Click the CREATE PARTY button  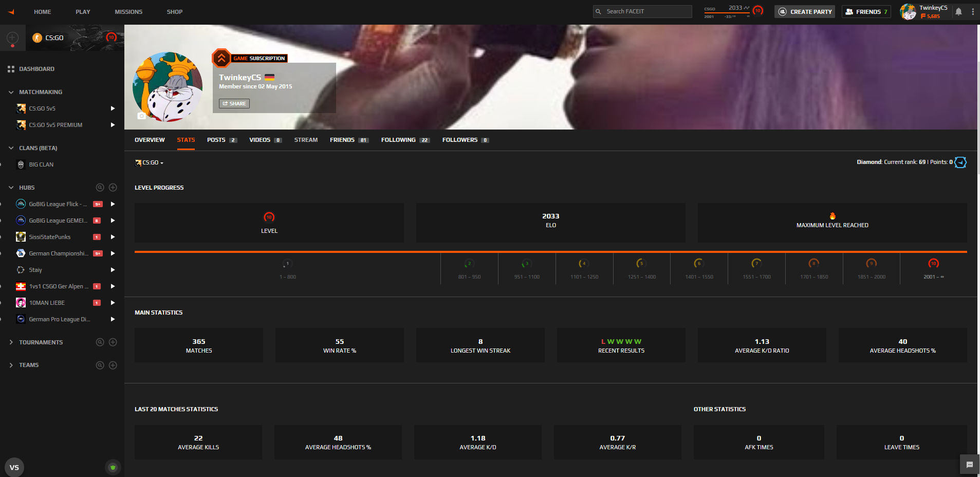(805, 12)
